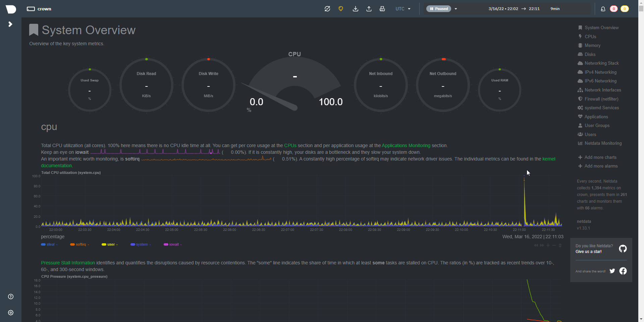644x322 pixels.
Task: Go to Disks section in the right menu
Action: (x=587, y=54)
